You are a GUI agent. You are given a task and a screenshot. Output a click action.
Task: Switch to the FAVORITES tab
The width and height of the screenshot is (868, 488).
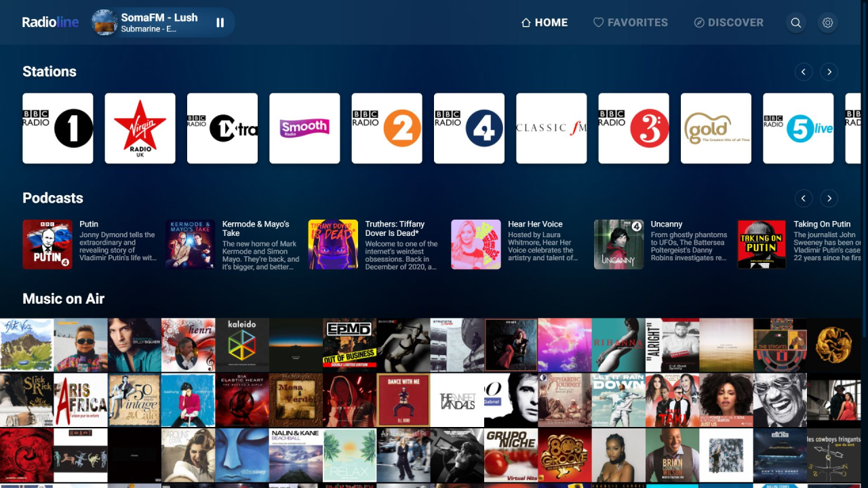pyautogui.click(x=630, y=22)
